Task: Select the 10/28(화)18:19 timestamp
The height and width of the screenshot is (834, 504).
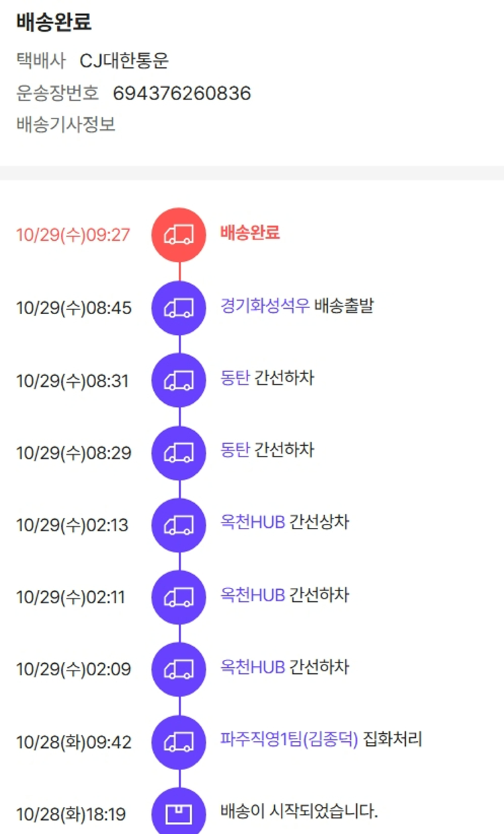Action: point(71,814)
